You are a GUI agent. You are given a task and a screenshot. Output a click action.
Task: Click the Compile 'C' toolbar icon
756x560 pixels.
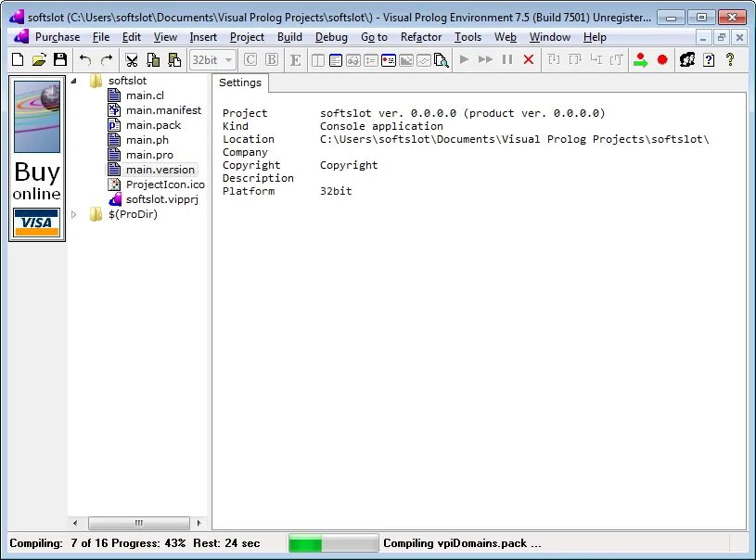[250, 59]
